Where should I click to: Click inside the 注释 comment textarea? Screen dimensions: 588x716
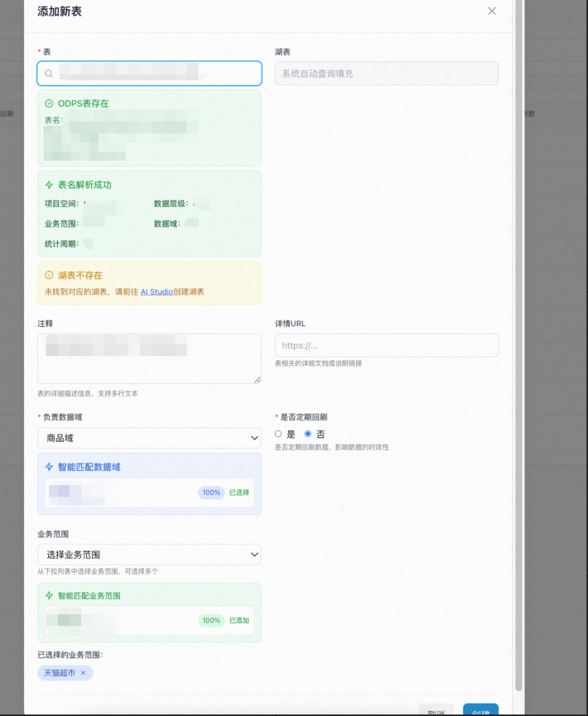pyautogui.click(x=149, y=358)
